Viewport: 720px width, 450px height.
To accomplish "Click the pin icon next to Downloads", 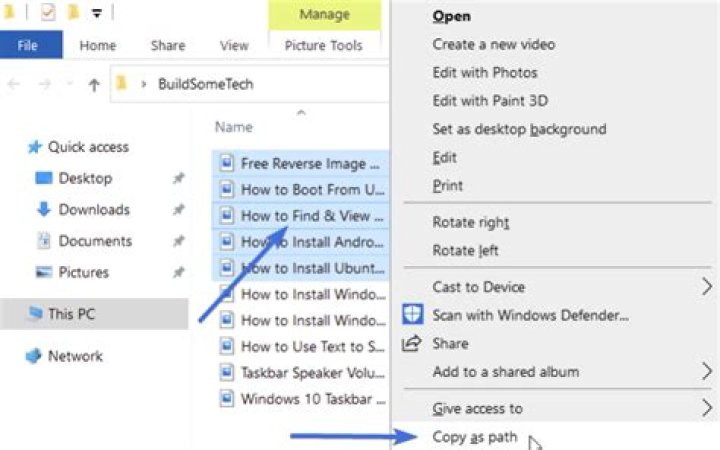I will (x=178, y=210).
